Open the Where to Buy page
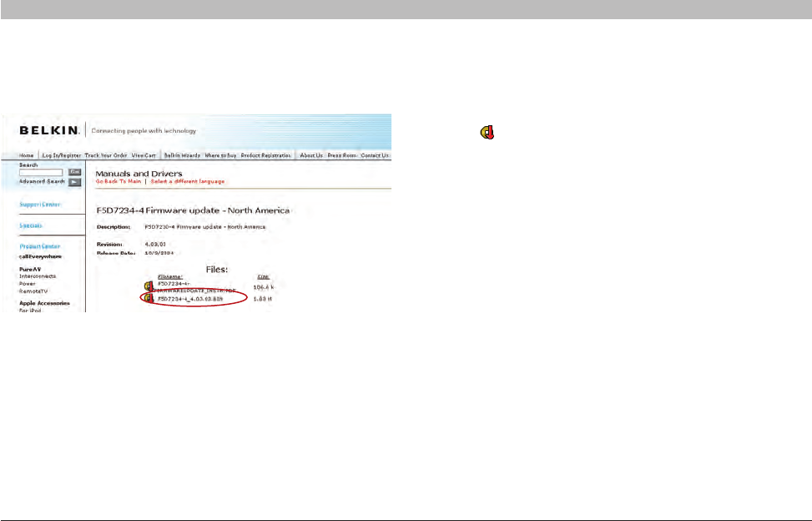Screen dimensions: 812x521 coord(220,155)
